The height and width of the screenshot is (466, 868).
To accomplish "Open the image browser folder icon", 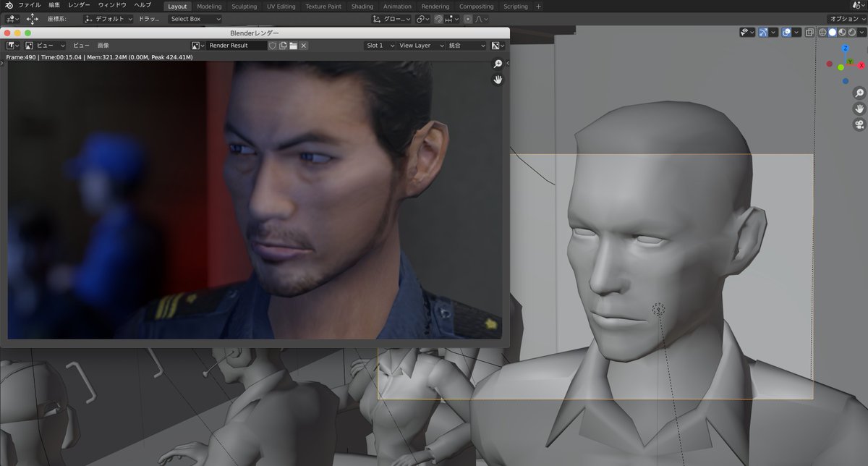I will click(292, 45).
